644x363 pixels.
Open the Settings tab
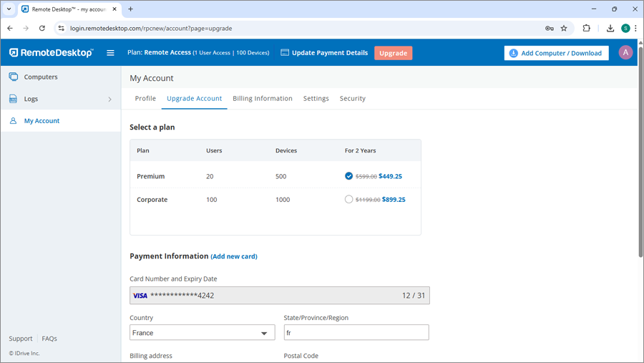316,98
